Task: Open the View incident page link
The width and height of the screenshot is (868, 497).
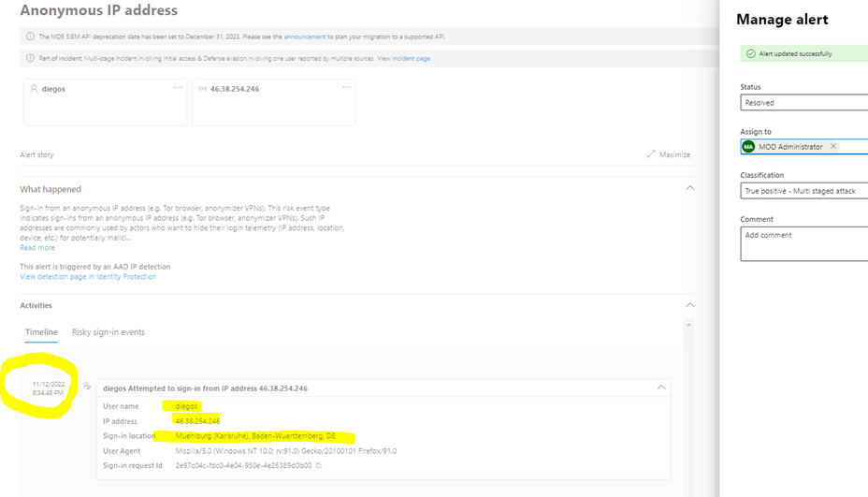Action: point(403,59)
